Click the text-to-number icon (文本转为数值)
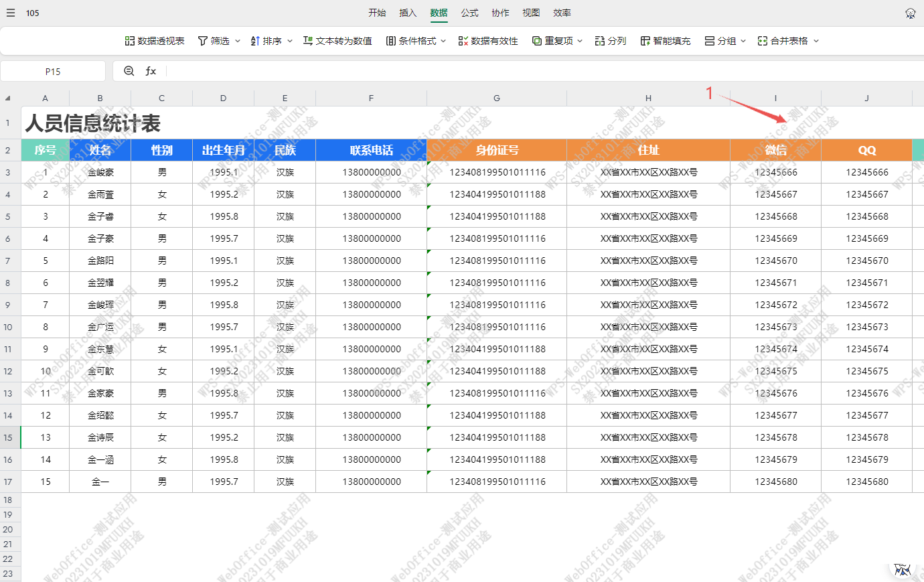Viewport: 924px width, 582px height. (x=308, y=41)
